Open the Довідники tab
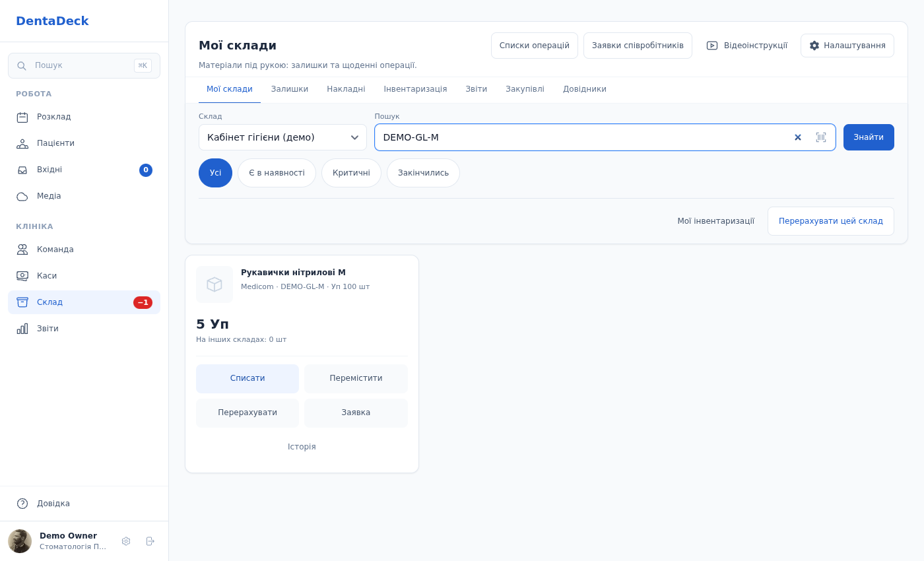This screenshot has width=924, height=561. 585,89
